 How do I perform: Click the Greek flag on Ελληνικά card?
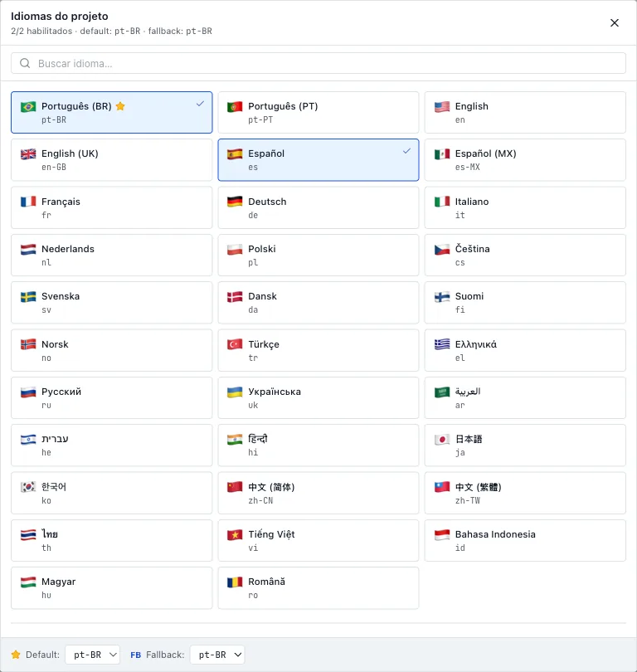tap(442, 344)
